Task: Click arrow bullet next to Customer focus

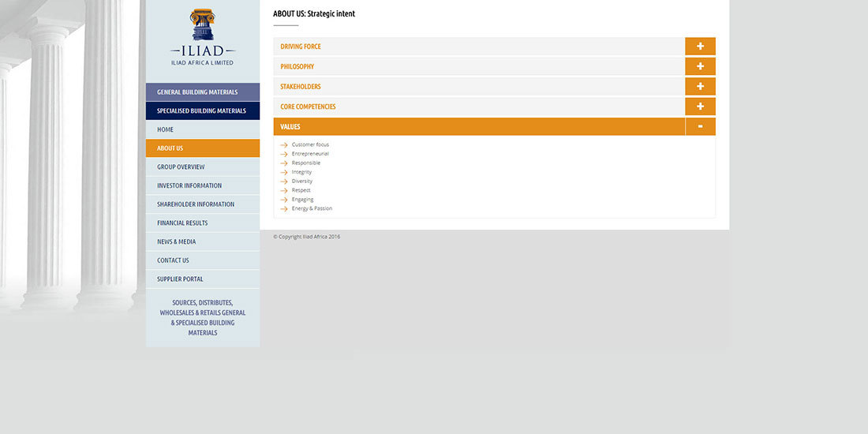Action: point(284,145)
